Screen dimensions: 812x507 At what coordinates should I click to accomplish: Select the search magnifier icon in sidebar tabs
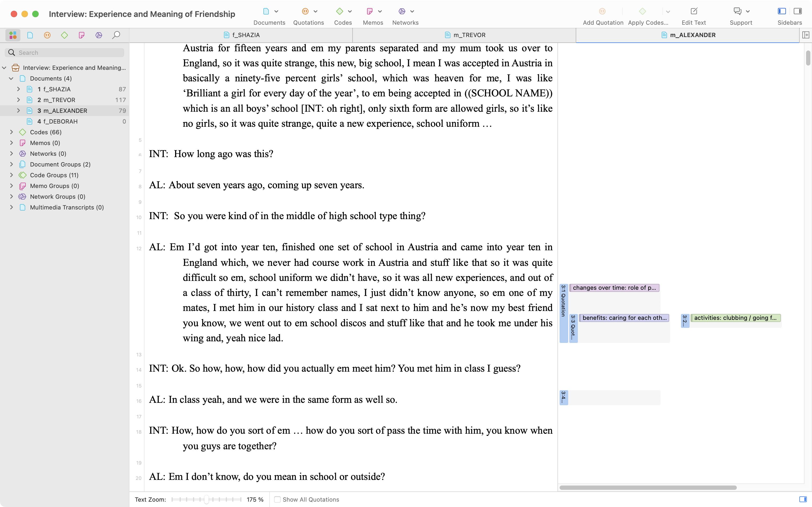click(x=116, y=35)
